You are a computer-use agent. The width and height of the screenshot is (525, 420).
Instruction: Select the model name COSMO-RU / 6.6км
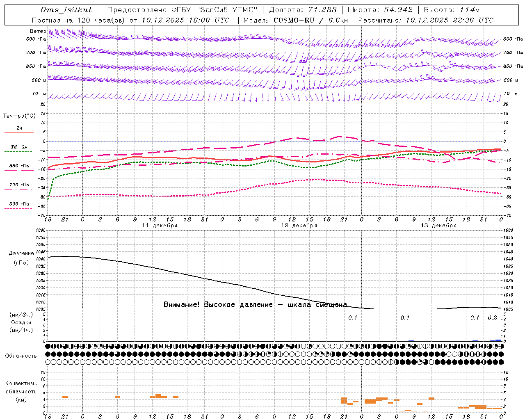coord(311,20)
